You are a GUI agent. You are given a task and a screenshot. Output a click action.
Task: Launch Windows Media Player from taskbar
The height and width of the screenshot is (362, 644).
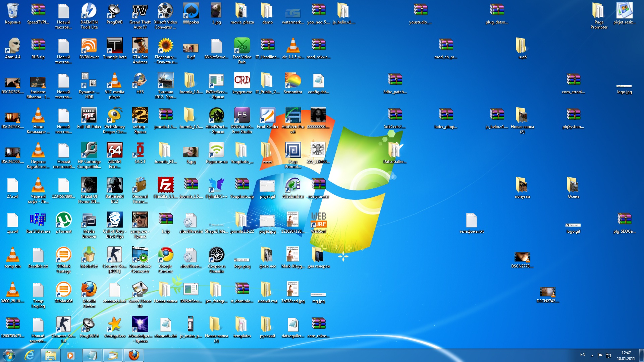coord(70,355)
